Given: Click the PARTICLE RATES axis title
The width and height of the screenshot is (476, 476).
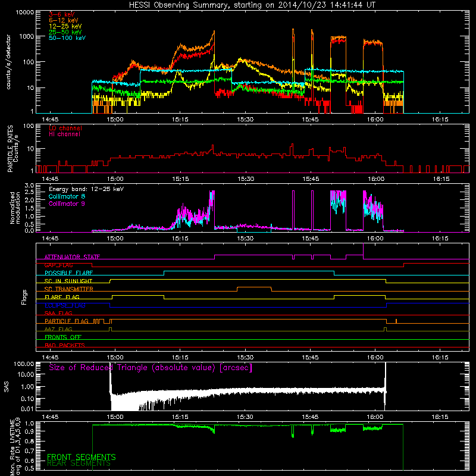Looking at the screenshot, I should (x=12, y=149).
